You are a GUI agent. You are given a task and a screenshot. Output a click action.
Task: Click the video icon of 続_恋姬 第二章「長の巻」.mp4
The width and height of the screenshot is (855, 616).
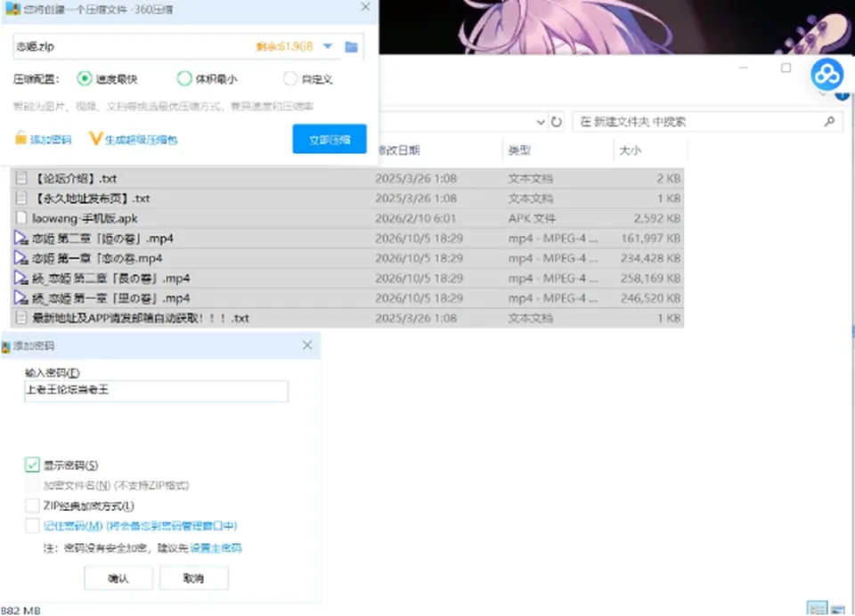pos(20,278)
